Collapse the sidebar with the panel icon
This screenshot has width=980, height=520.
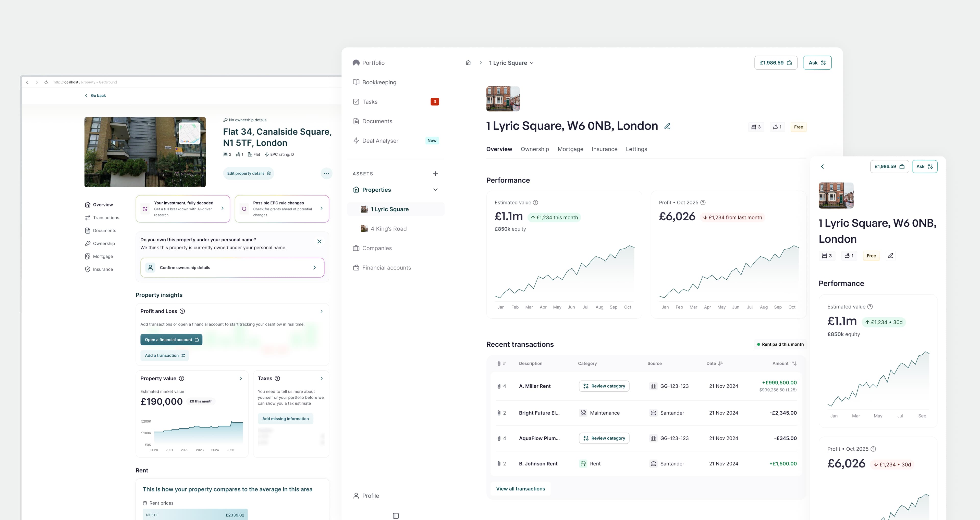395,515
